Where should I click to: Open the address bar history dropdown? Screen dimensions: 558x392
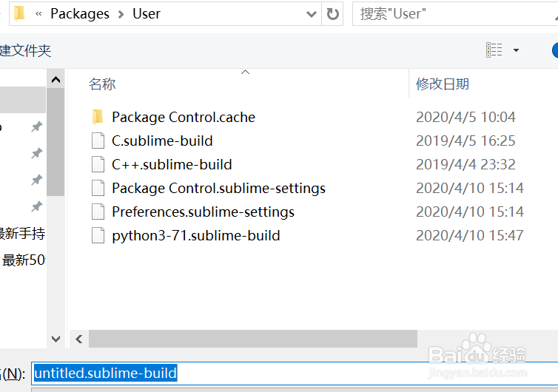(311, 13)
